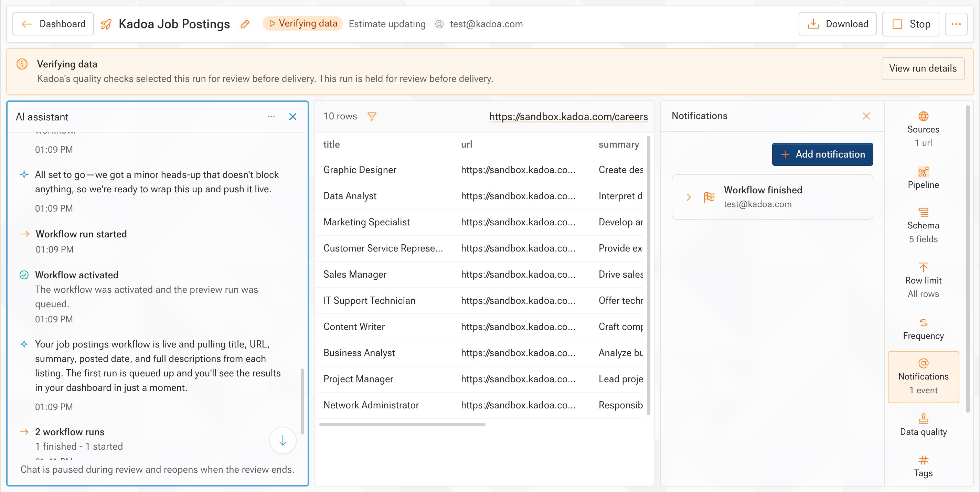
Task: Click the info icon in the banner
Action: pyautogui.click(x=22, y=64)
